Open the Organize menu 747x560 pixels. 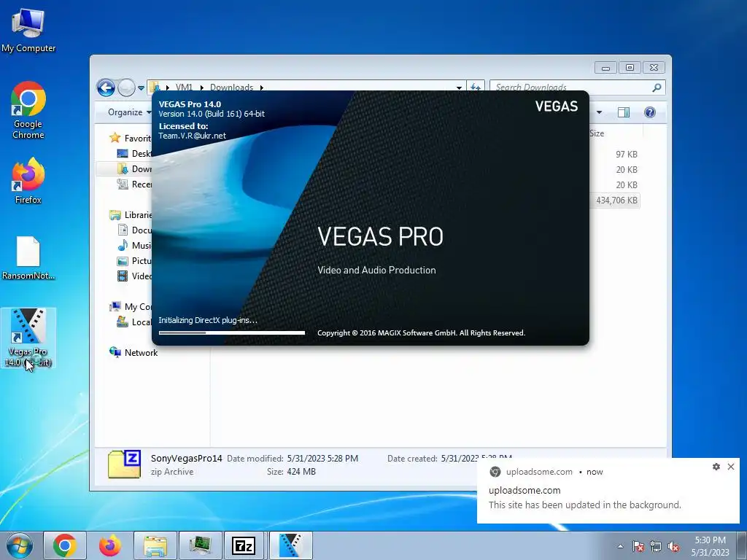[129, 112]
